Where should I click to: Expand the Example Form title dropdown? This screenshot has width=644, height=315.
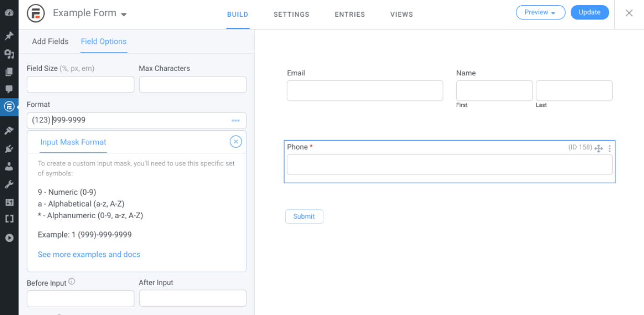pos(124,15)
